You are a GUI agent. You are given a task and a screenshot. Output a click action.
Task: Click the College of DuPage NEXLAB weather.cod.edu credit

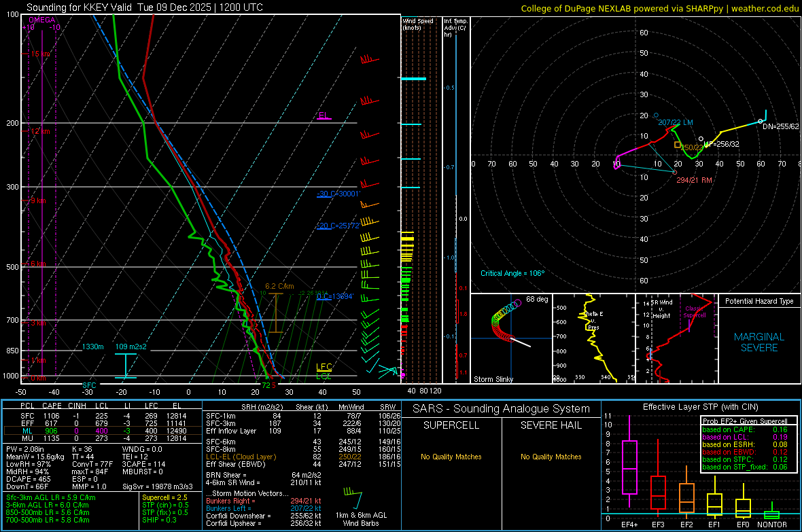pos(659,8)
